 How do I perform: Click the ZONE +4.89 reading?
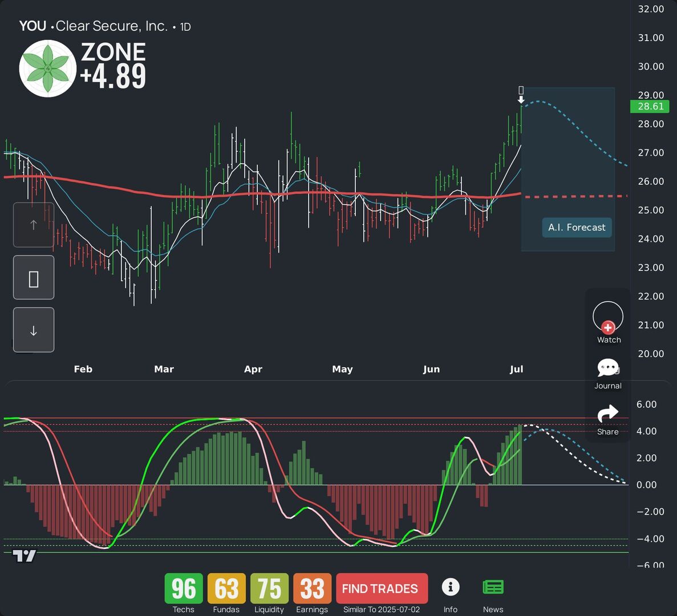[x=113, y=65]
